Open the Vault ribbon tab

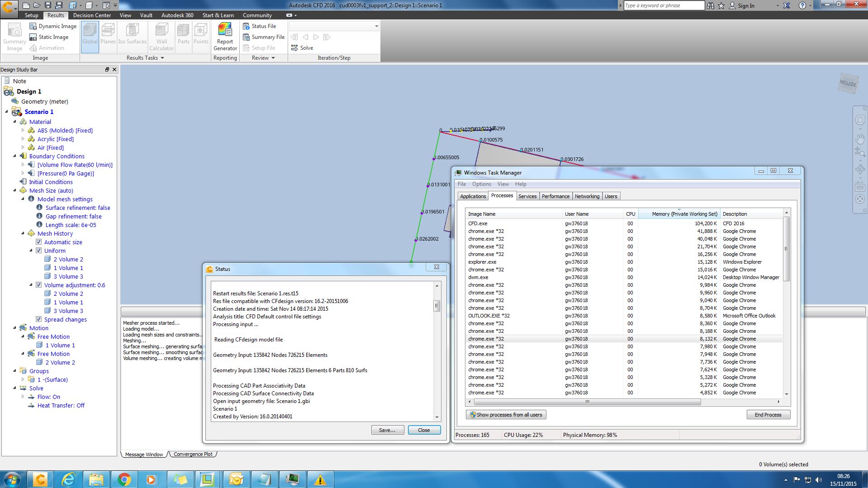[146, 15]
